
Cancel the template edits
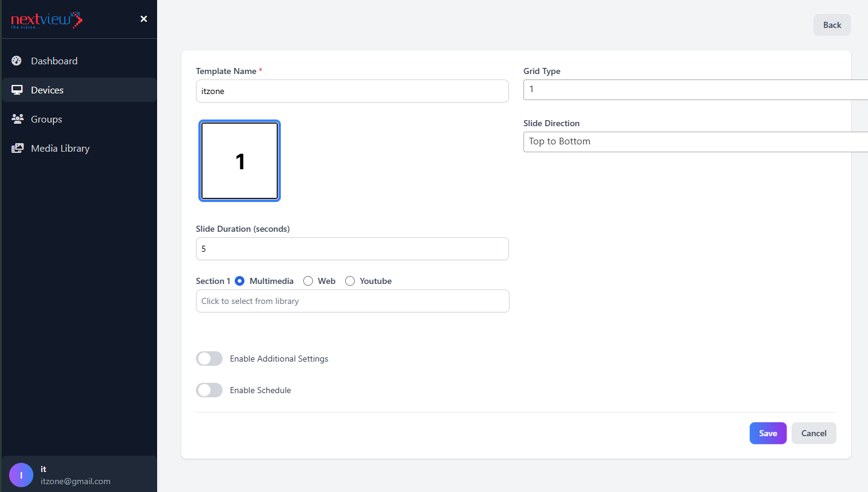point(813,433)
